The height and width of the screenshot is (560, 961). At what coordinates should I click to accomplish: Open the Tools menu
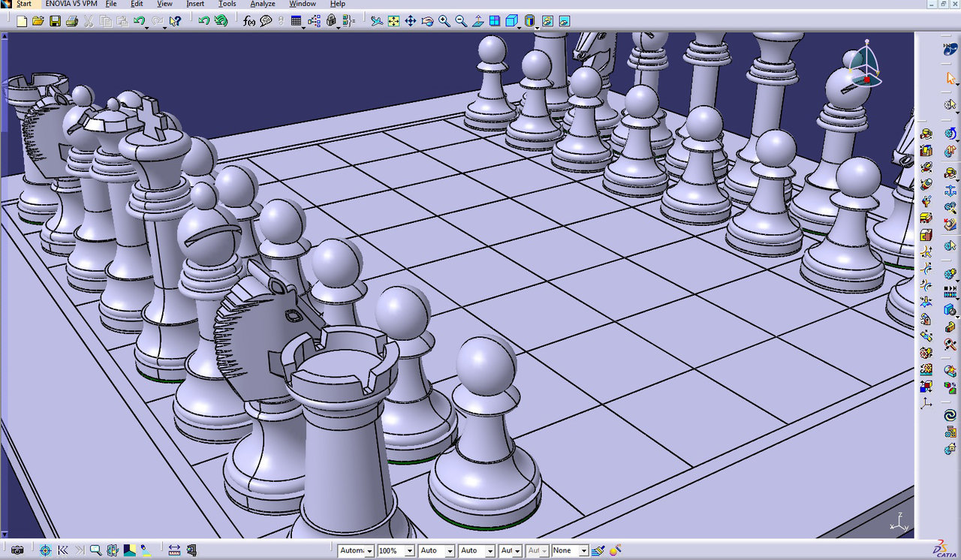[x=227, y=4]
